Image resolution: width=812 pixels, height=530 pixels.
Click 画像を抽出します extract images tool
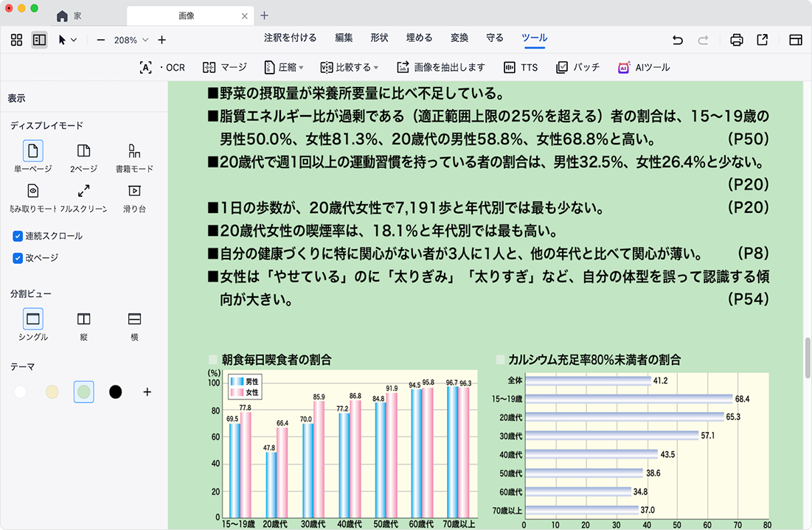pyautogui.click(x=441, y=67)
